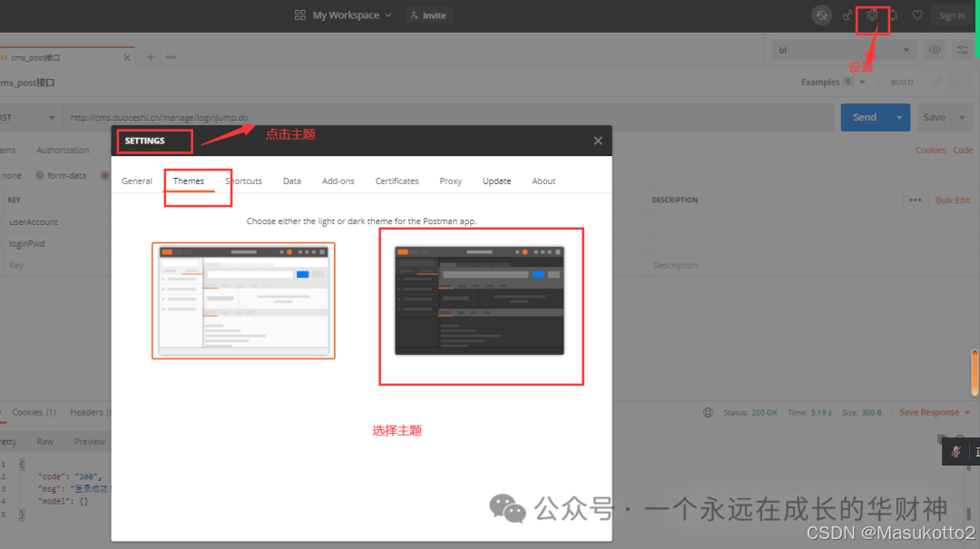The image size is (980, 549).
Task: Switch to the Update settings tab
Action: (497, 181)
